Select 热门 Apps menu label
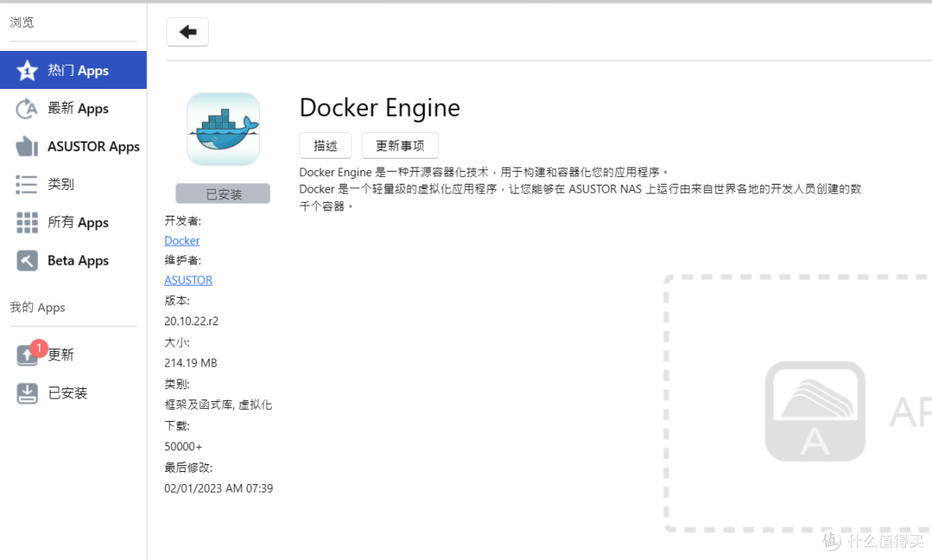This screenshot has height=560, width=932. [x=78, y=70]
